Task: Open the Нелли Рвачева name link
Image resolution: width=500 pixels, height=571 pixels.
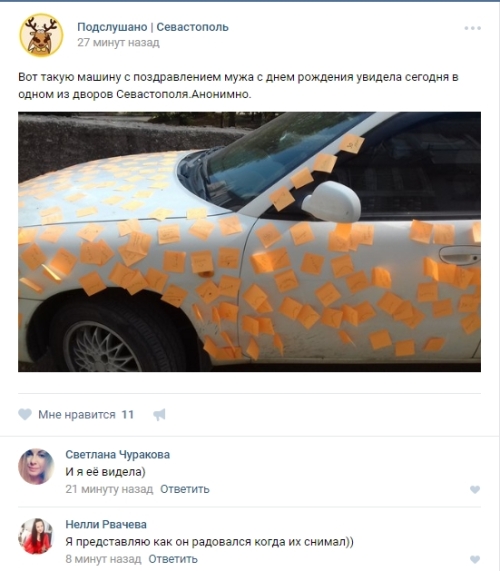Action: [106, 524]
